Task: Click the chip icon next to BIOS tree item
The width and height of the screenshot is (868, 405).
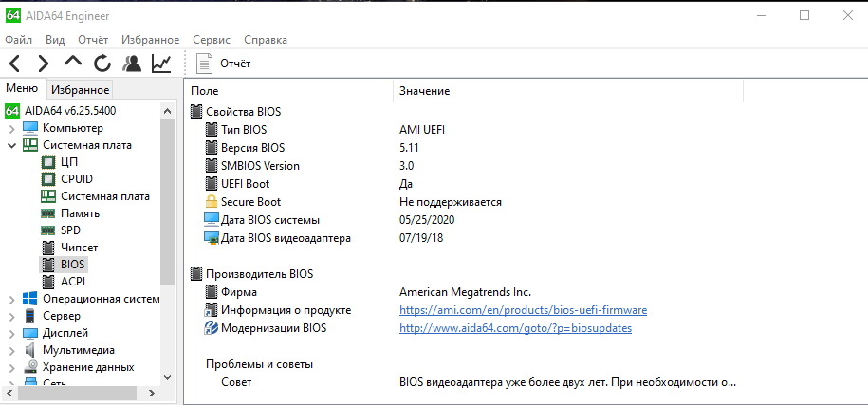Action: [x=48, y=265]
